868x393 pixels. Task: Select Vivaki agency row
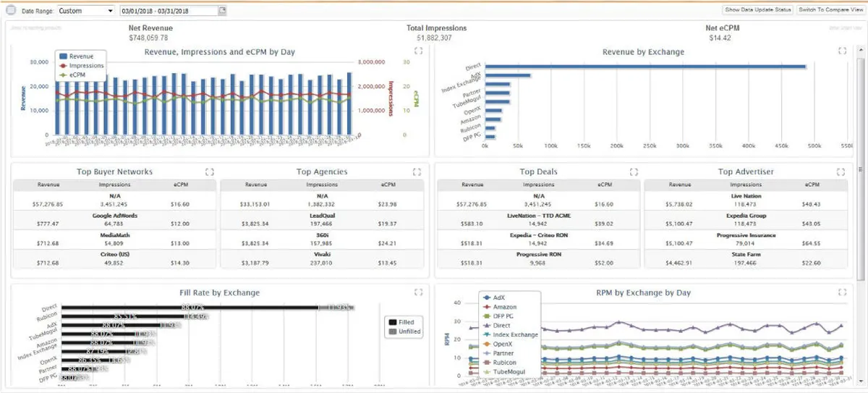pos(322,259)
